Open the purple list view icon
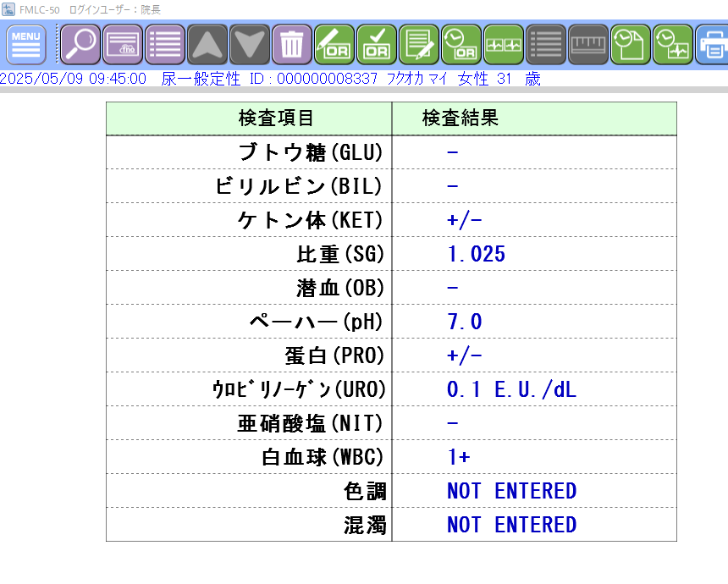The height and width of the screenshot is (584, 728). tap(165, 45)
